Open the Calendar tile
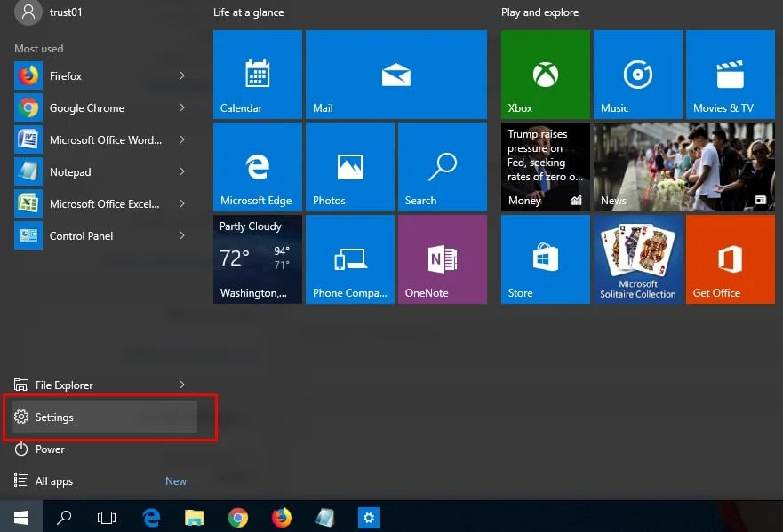 point(257,75)
